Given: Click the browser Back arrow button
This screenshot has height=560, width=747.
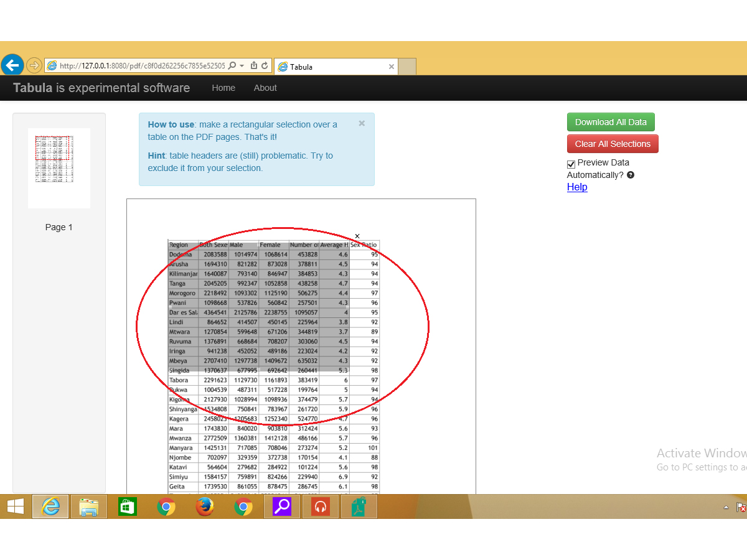Looking at the screenshot, I should click(12, 65).
